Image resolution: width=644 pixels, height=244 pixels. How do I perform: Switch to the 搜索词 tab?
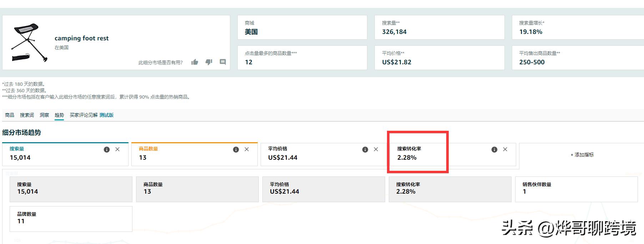[x=27, y=115]
